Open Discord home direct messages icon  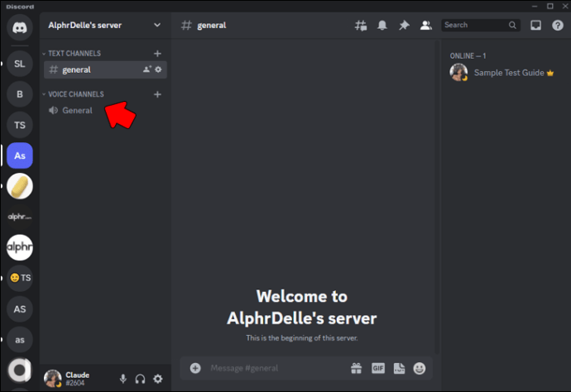(20, 27)
